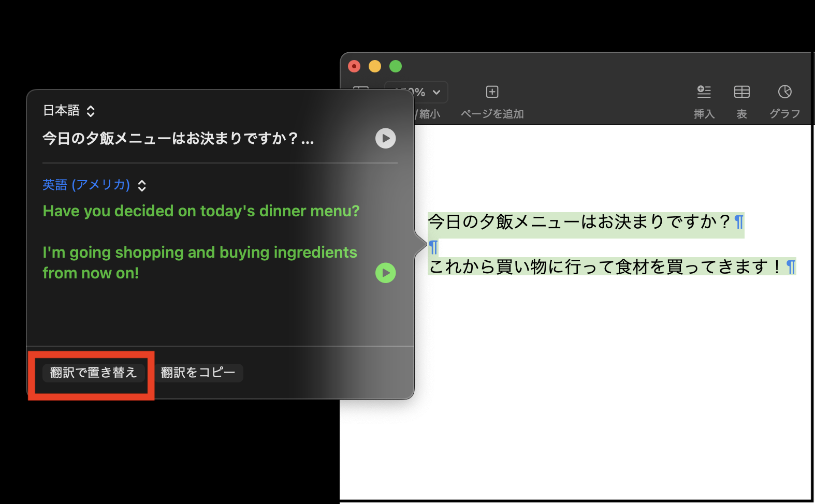Select the 表 table icon

click(x=741, y=92)
